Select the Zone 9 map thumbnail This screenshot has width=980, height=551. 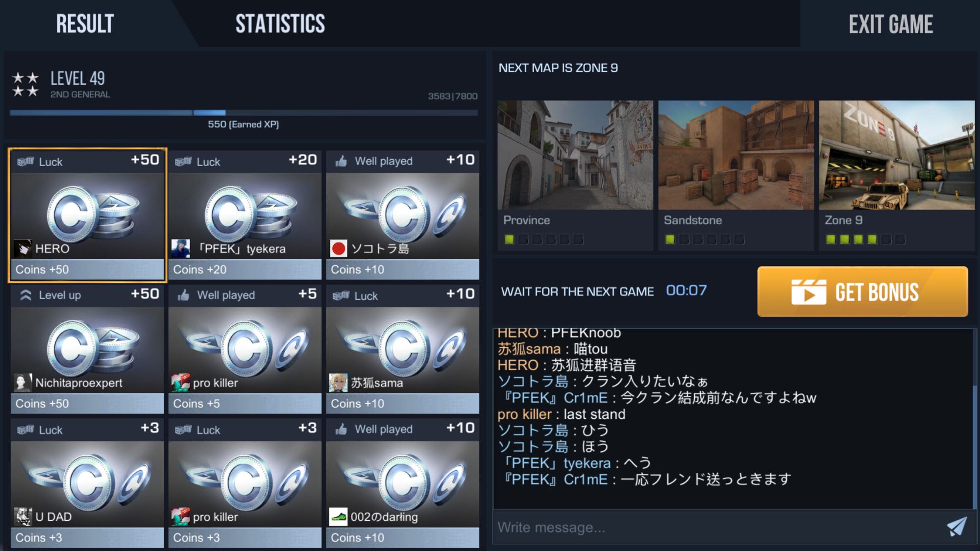[897, 155]
